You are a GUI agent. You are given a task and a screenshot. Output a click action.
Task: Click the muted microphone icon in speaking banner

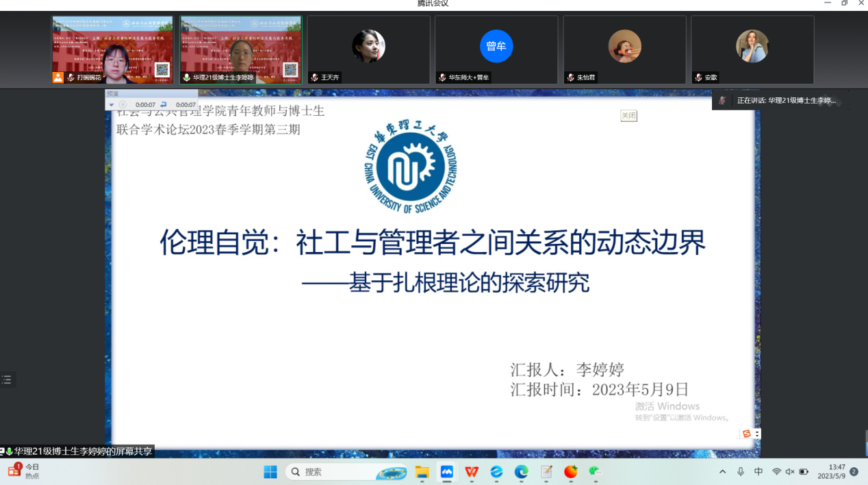tap(722, 101)
